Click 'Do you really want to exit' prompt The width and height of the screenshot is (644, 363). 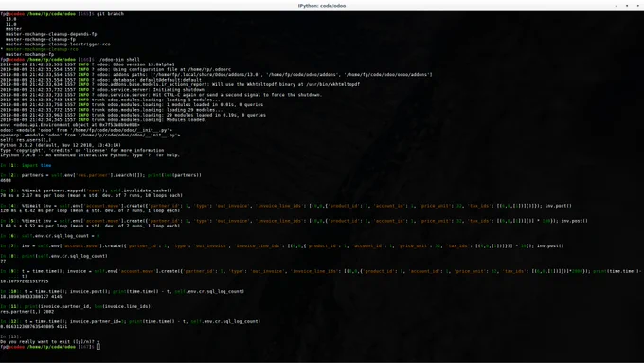point(49,341)
